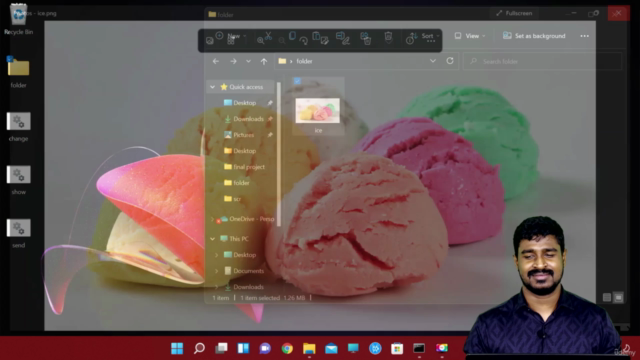Toggle the checkbox on ice file
The width and height of the screenshot is (640, 360).
[297, 81]
